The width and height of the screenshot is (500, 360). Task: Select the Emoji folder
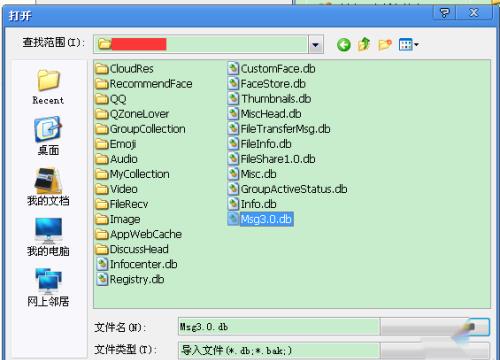click(x=116, y=144)
